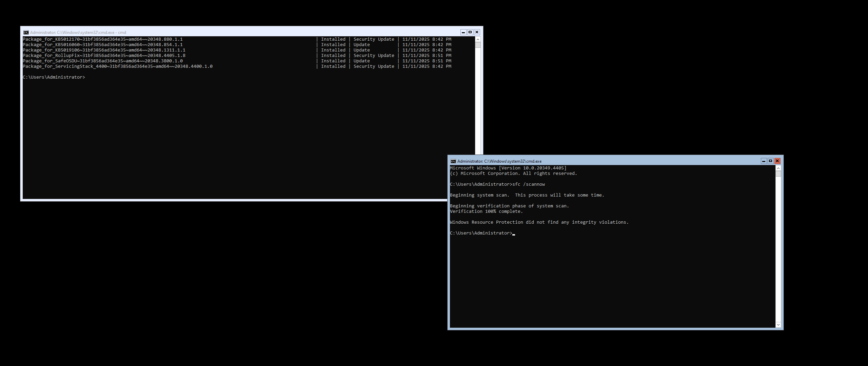Click scrollbar thumb in package list window

tap(478, 45)
